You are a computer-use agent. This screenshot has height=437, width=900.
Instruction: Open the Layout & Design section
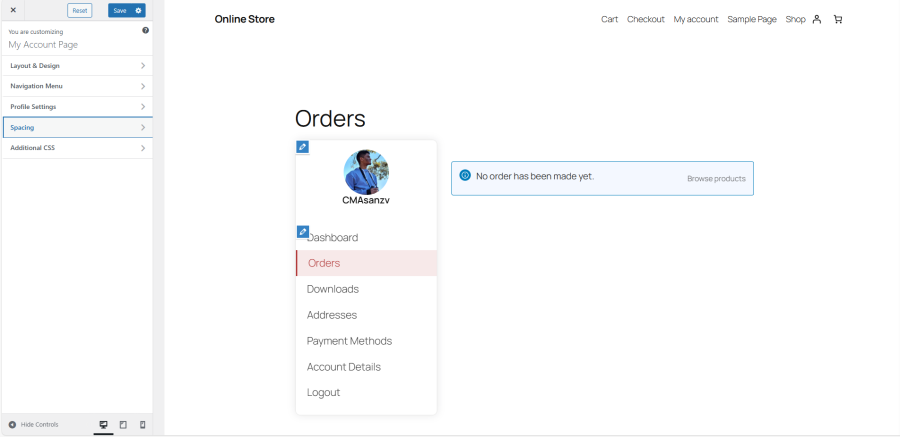coord(77,65)
